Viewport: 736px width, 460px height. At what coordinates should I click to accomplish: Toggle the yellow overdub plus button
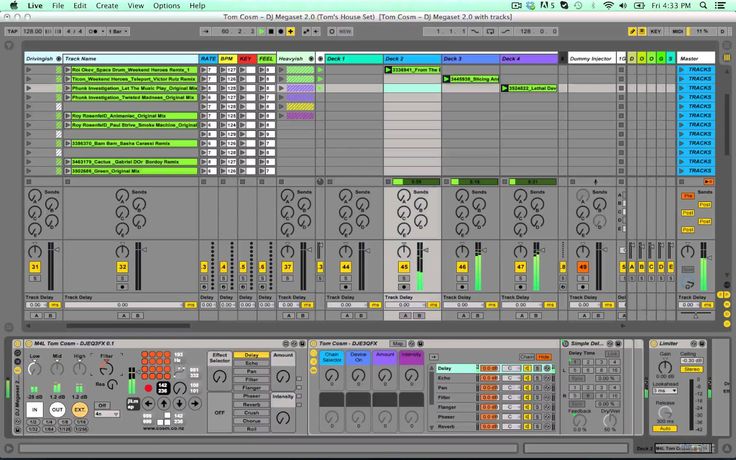pos(291,31)
